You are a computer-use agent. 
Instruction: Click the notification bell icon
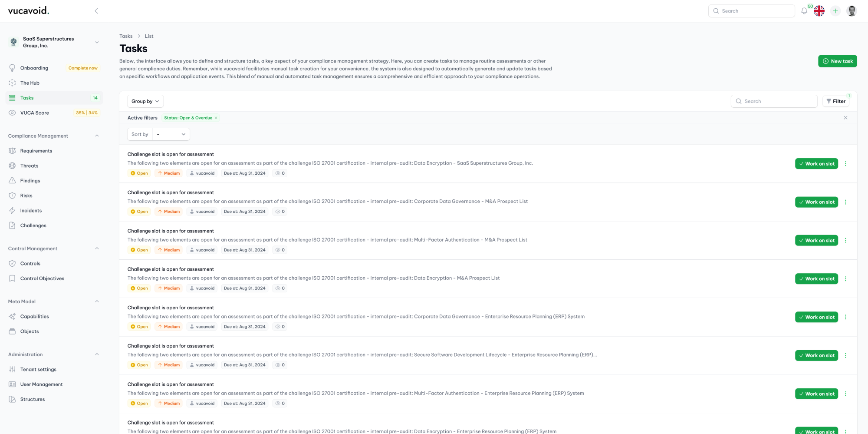coord(804,11)
